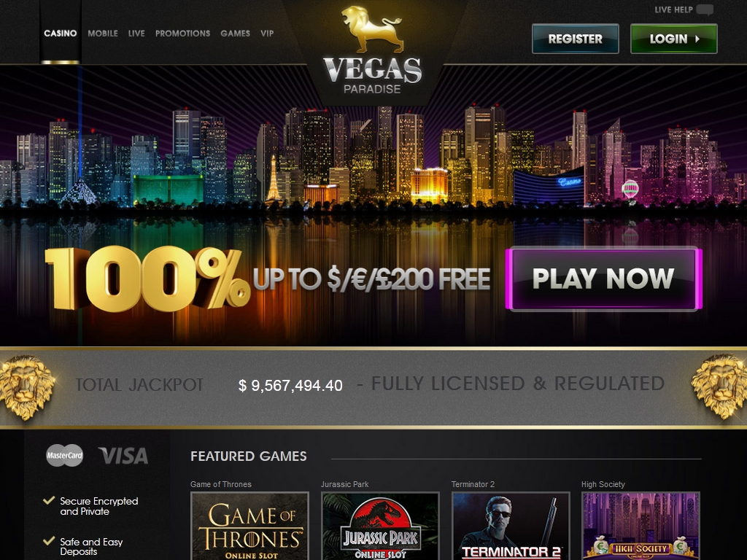The height and width of the screenshot is (560, 747).
Task: Click the right golden lion head emblem
Action: click(x=719, y=387)
